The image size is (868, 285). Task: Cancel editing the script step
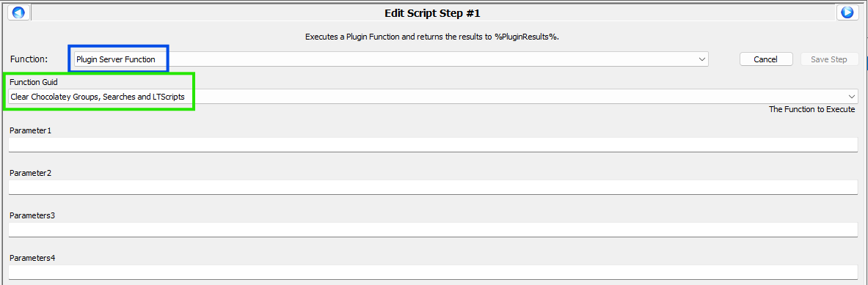click(x=766, y=59)
